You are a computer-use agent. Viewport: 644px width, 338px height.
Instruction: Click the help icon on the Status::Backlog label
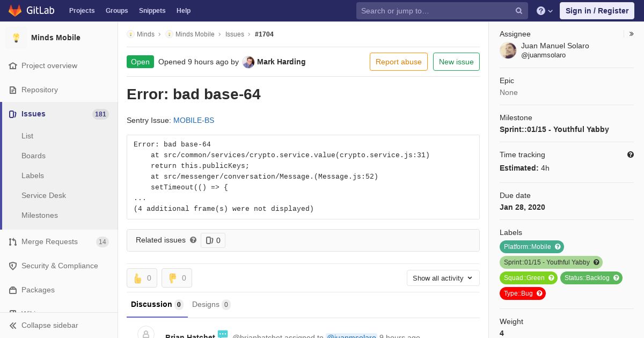pos(616,278)
